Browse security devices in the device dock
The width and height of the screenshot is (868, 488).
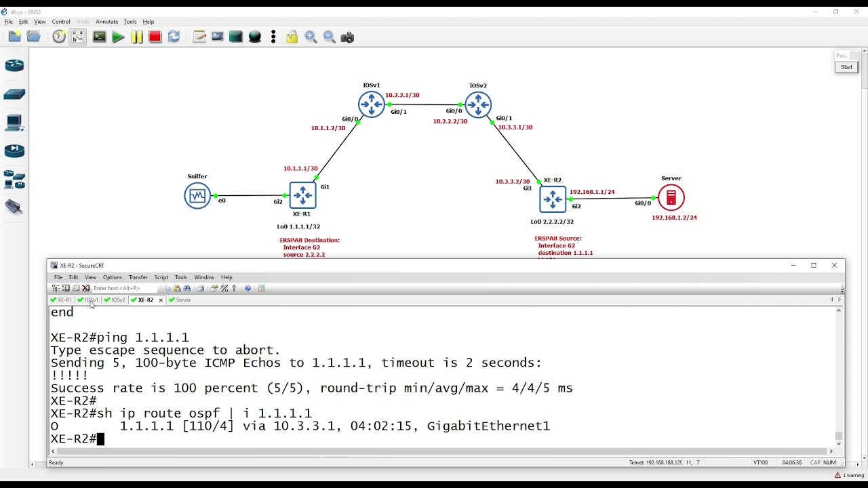pyautogui.click(x=14, y=151)
